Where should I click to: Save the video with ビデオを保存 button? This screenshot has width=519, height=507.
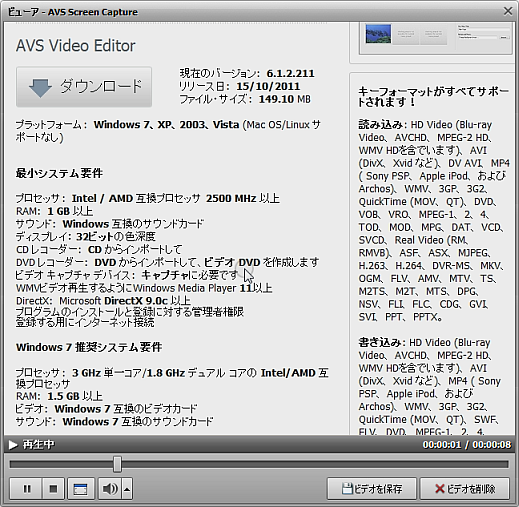tap(372, 489)
